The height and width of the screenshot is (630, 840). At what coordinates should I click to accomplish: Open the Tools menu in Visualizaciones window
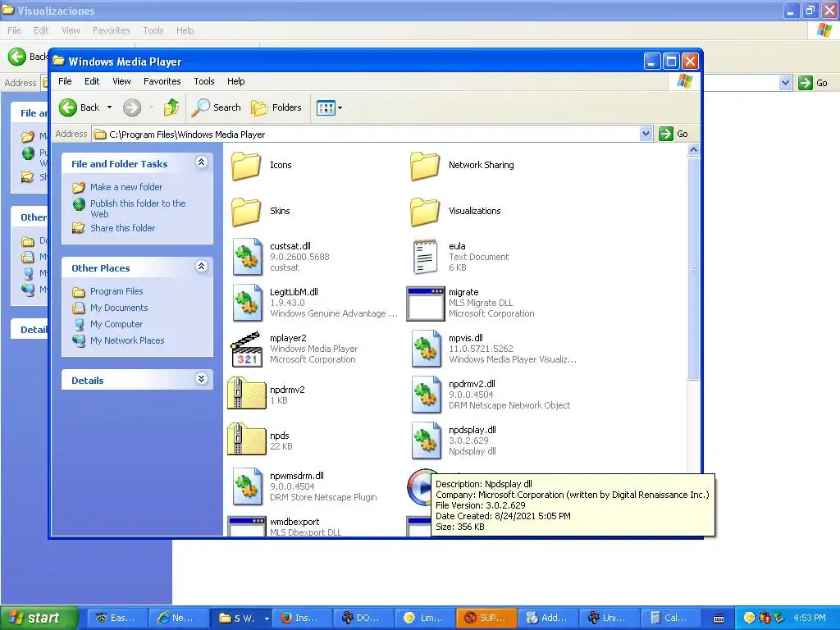click(x=153, y=30)
